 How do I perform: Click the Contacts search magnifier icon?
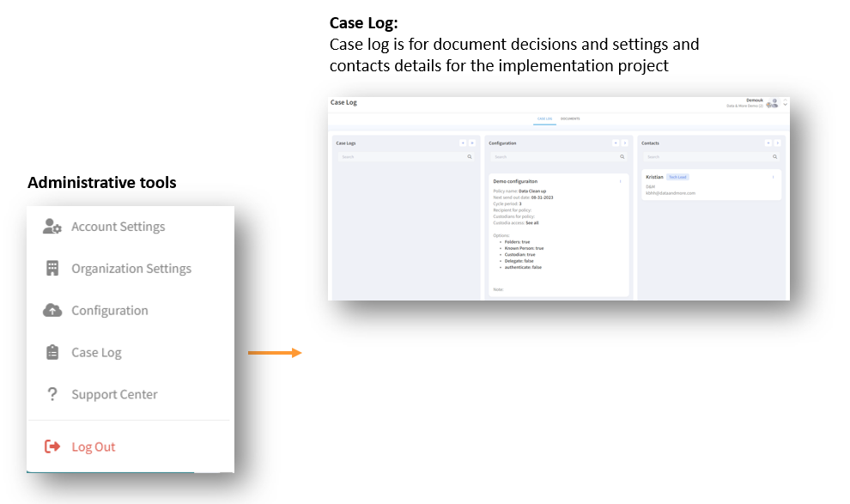click(775, 156)
